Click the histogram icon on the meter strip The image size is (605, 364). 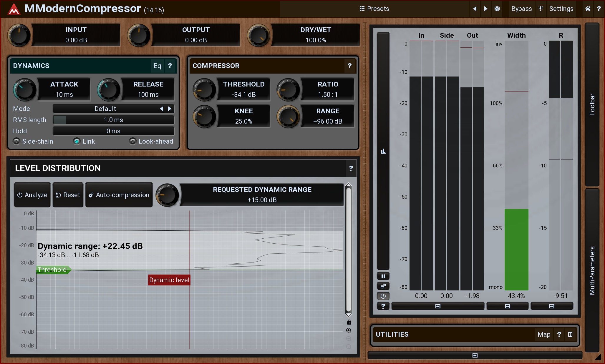click(x=383, y=151)
